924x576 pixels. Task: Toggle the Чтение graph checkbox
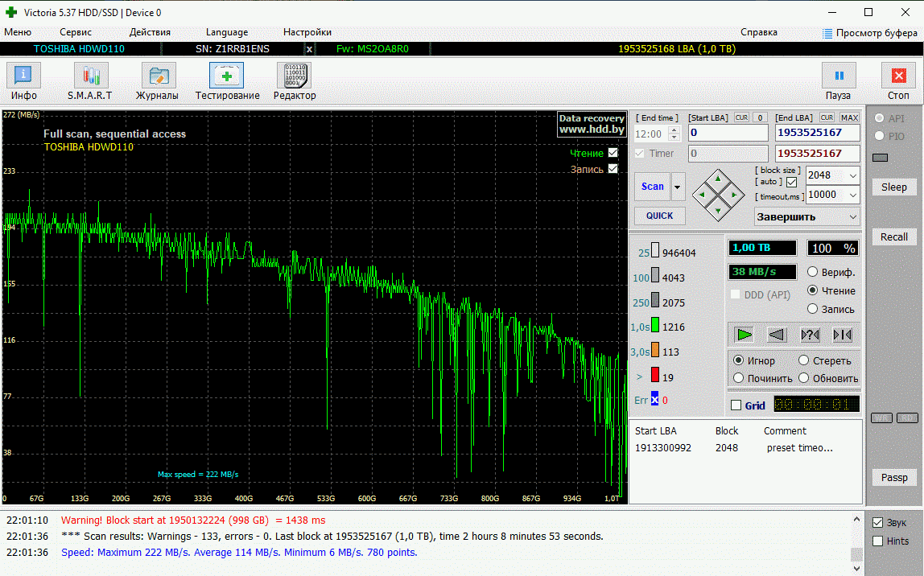point(613,153)
